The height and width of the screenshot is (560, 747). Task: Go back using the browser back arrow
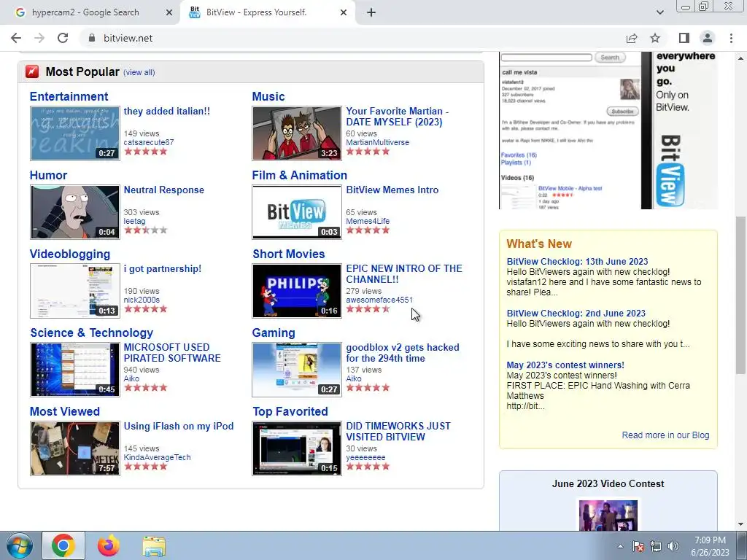point(16,38)
